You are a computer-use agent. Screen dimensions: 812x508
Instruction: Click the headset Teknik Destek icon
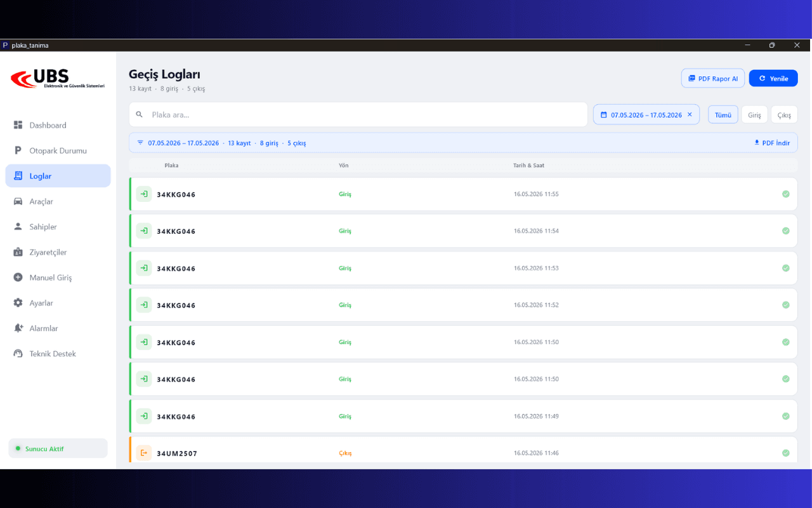18,354
